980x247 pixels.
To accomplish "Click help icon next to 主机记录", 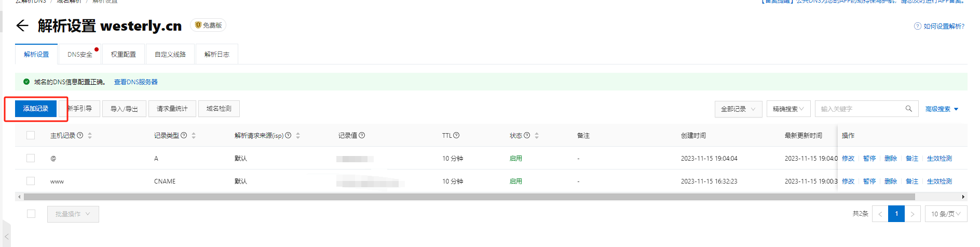I will [80, 135].
